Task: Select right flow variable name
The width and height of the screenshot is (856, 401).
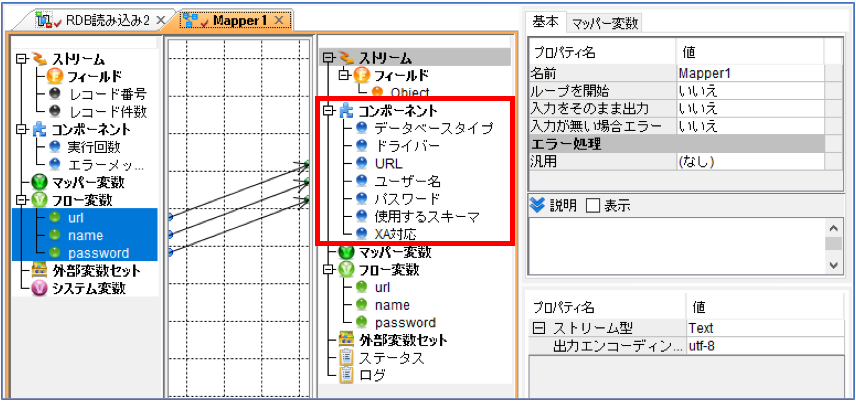Action: 392,305
